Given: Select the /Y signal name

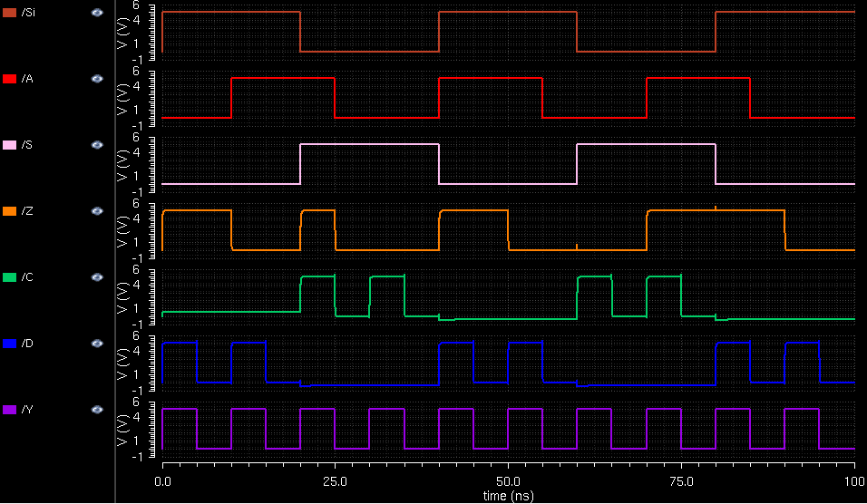Looking at the screenshot, I should pos(27,410).
